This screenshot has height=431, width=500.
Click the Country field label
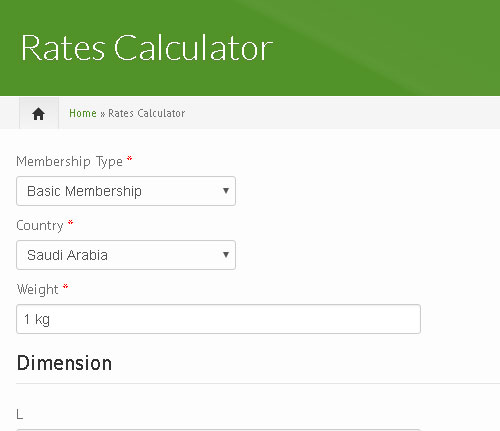(40, 226)
